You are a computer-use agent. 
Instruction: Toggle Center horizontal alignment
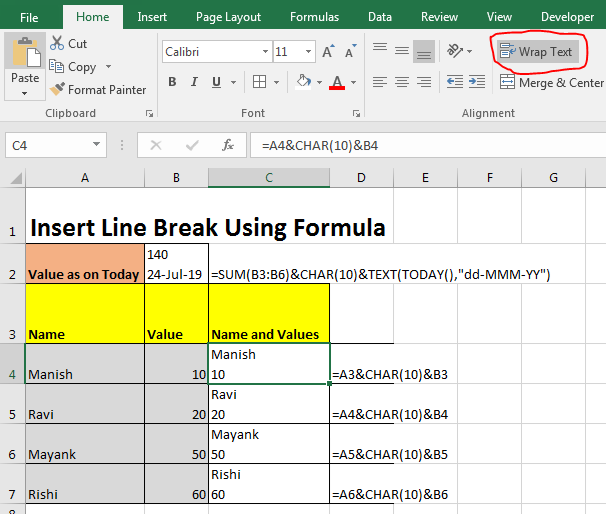402,82
